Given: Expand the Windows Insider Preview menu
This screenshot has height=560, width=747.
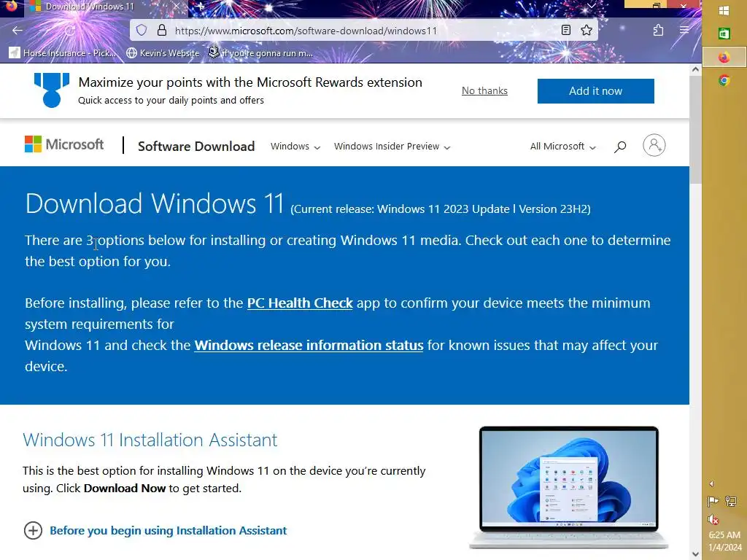Looking at the screenshot, I should click(x=392, y=147).
